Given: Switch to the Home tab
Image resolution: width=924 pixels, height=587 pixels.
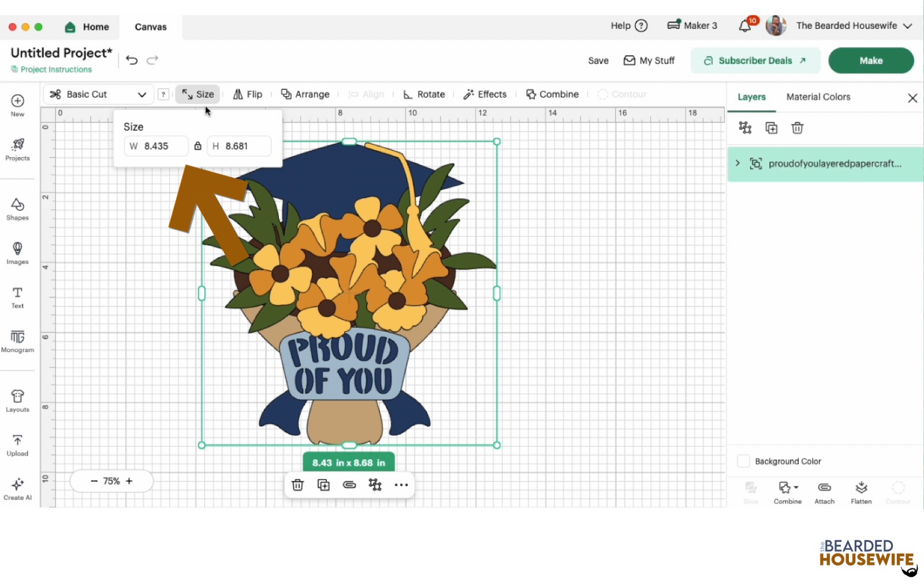Looking at the screenshot, I should click(87, 27).
